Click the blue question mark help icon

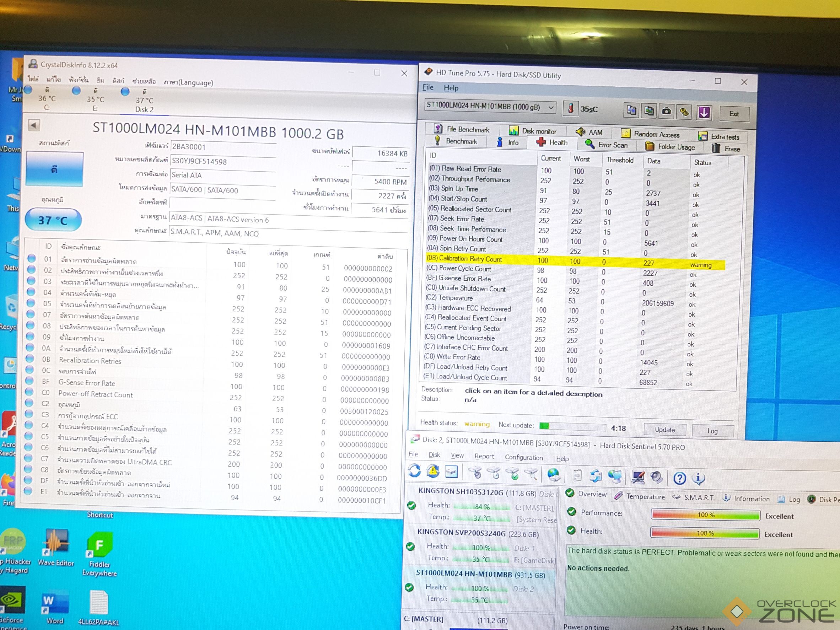coord(679,478)
